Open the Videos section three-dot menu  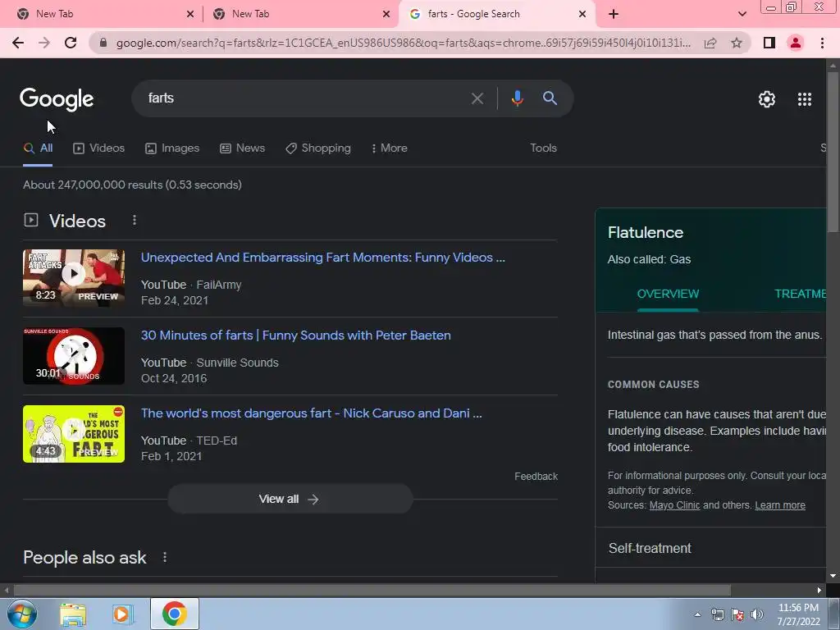pos(135,220)
